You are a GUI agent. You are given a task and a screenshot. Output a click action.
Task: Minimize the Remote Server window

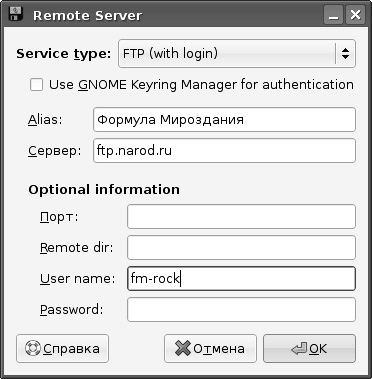coord(334,15)
